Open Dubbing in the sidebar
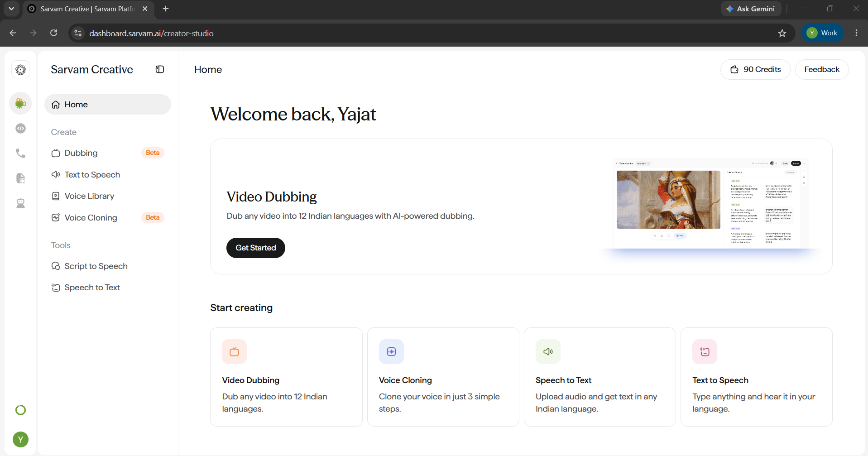The width and height of the screenshot is (868, 456). (x=108, y=153)
